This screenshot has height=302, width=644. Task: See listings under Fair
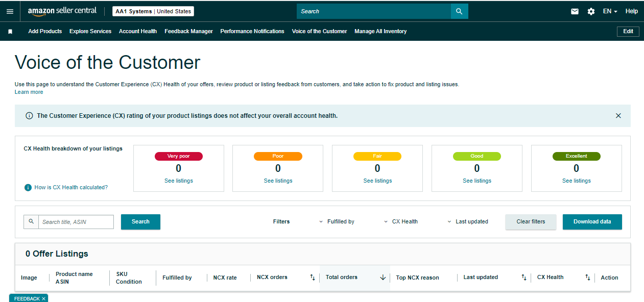pos(377,181)
